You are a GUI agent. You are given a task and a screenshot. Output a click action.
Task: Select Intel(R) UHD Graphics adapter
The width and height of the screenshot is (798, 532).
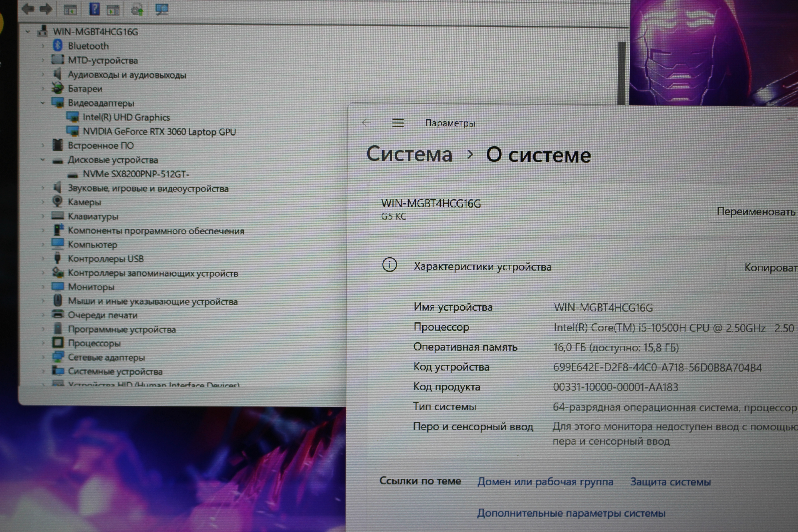(126, 117)
